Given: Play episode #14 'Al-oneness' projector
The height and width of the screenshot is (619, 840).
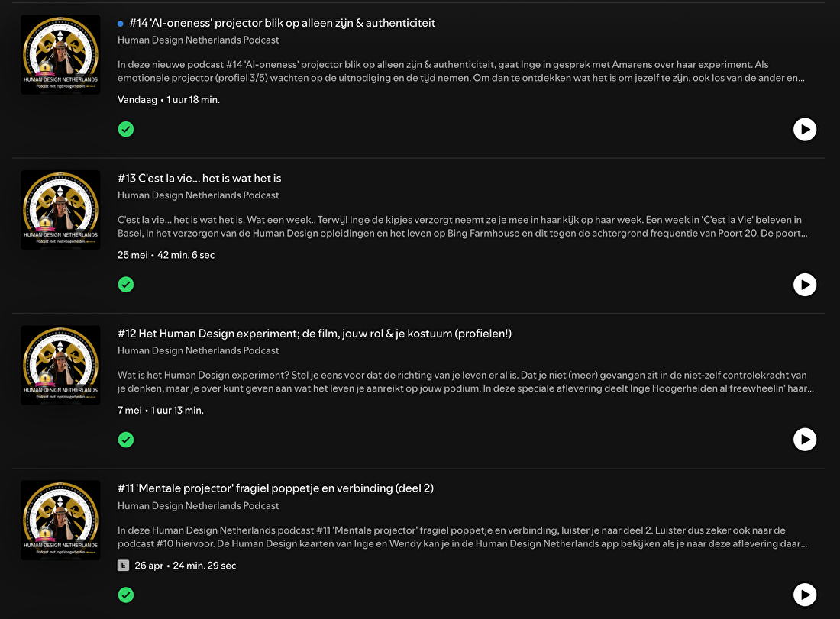Looking at the screenshot, I should tap(805, 129).
